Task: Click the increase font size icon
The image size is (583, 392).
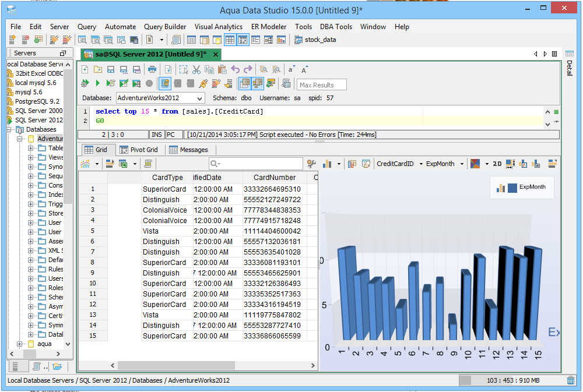Action: pos(304,69)
